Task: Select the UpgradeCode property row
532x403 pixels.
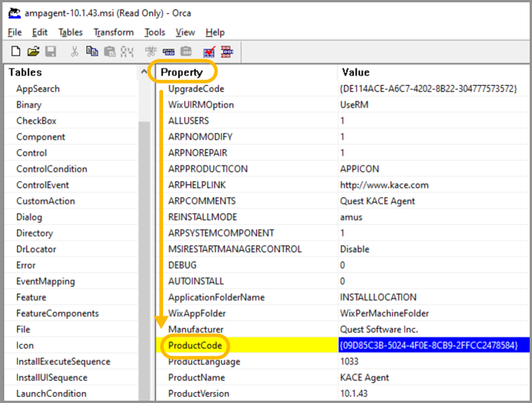Action: 196,89
